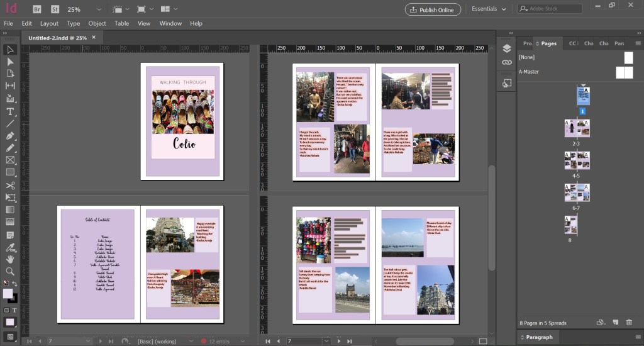The image size is (644, 346).
Task: Click the Publish Online button
Action: click(x=433, y=9)
